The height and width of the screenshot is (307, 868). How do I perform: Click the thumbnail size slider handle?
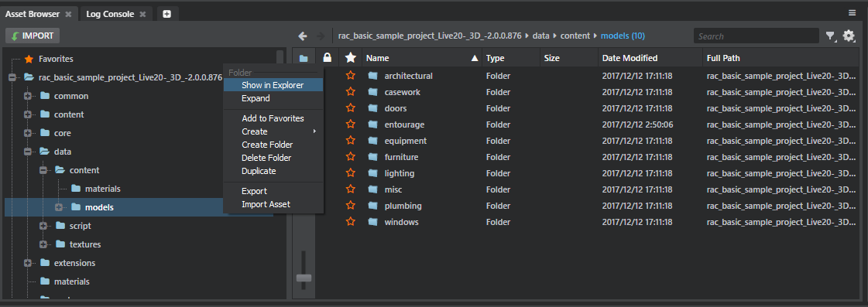[304, 278]
